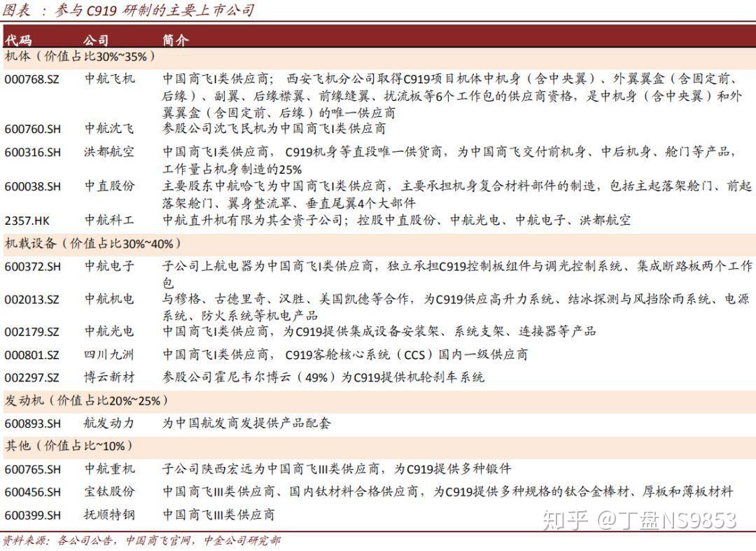Click company name 中航重机

(x=109, y=468)
